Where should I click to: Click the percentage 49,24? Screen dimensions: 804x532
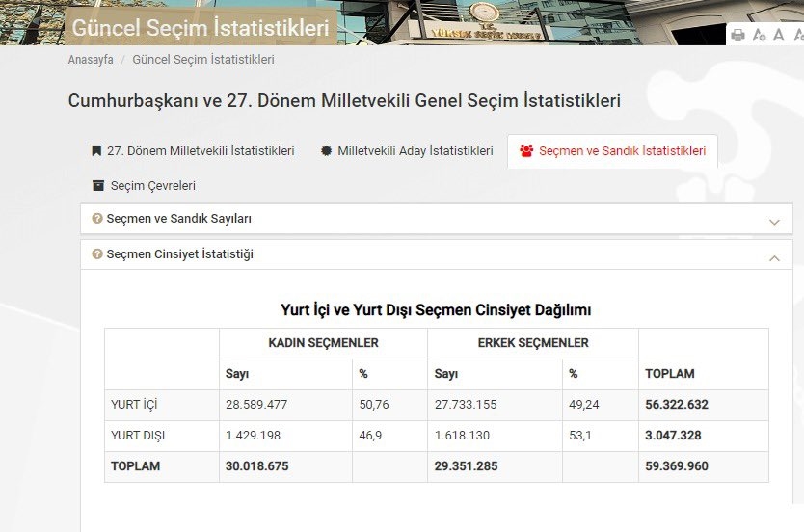tap(584, 405)
